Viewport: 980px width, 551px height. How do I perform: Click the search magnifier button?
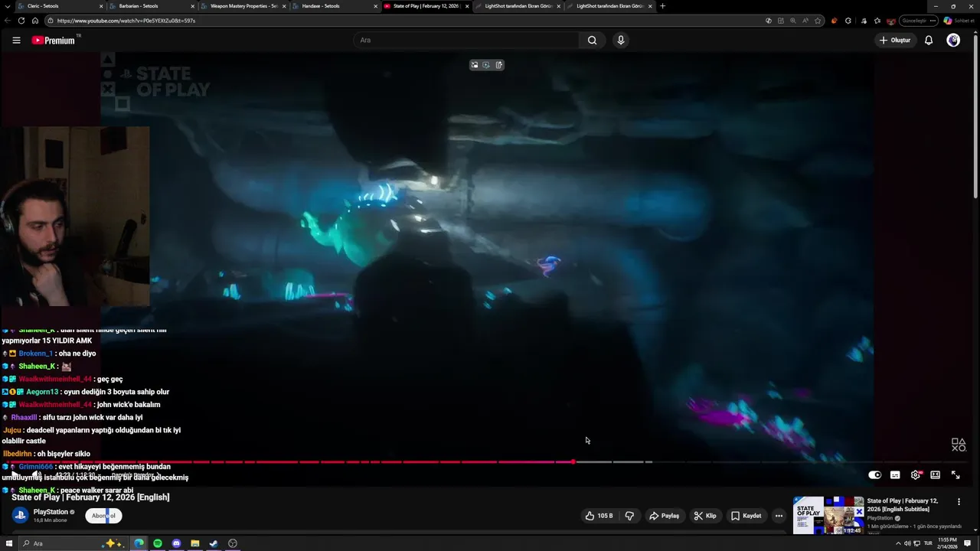coord(592,41)
